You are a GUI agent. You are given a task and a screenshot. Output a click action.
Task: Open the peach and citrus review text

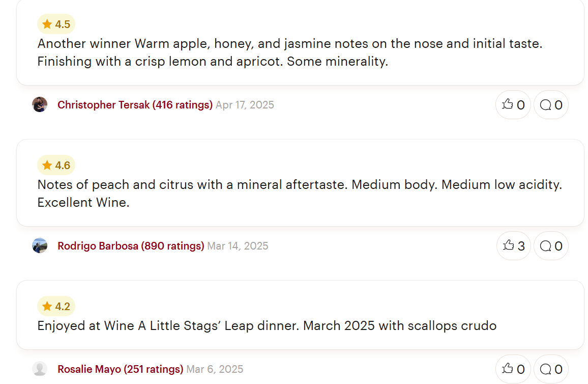click(300, 193)
